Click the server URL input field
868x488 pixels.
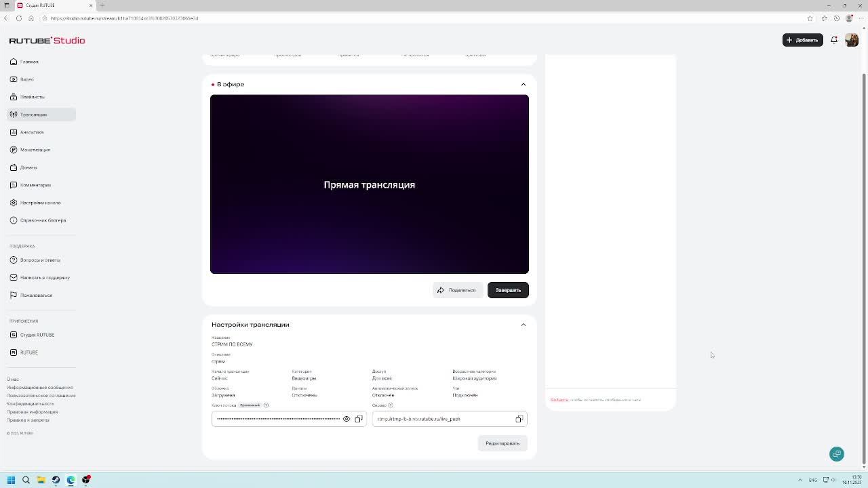coord(450,419)
